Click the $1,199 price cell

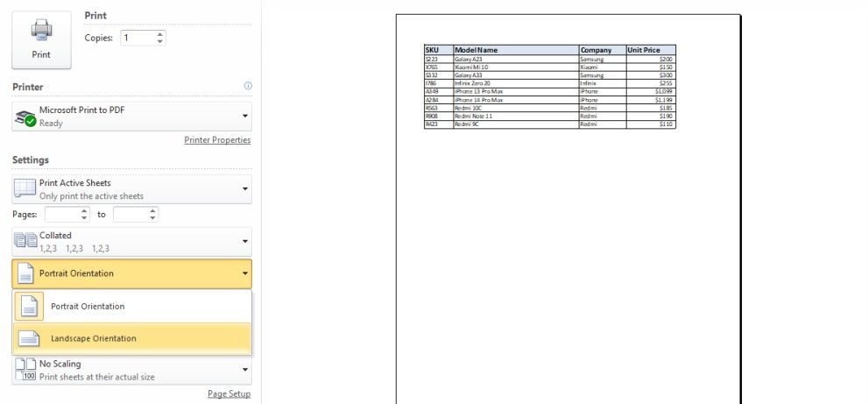point(651,100)
